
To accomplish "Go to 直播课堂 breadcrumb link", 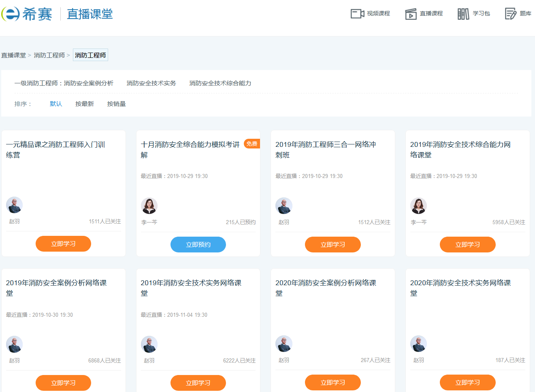I will pos(13,55).
